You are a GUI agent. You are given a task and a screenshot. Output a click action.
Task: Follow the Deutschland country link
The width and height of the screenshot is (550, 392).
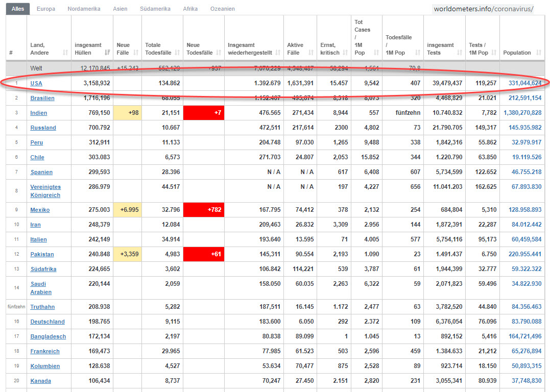pos(47,322)
